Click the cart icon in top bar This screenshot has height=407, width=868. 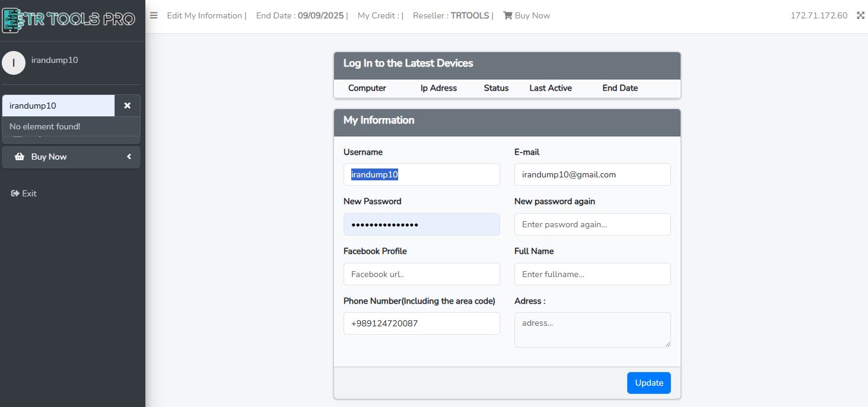pos(507,15)
